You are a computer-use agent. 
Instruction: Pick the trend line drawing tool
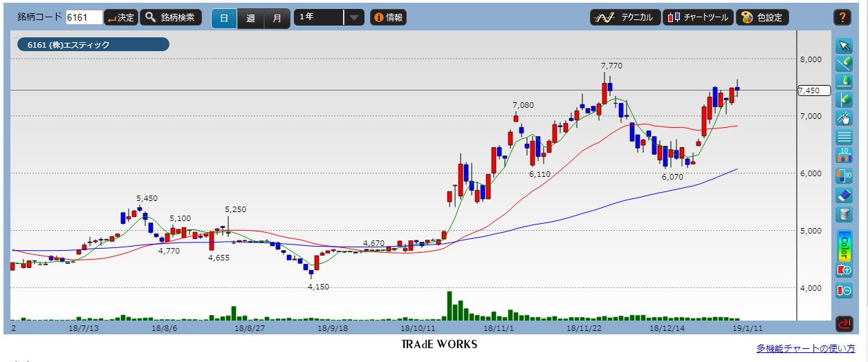pyautogui.click(x=844, y=64)
